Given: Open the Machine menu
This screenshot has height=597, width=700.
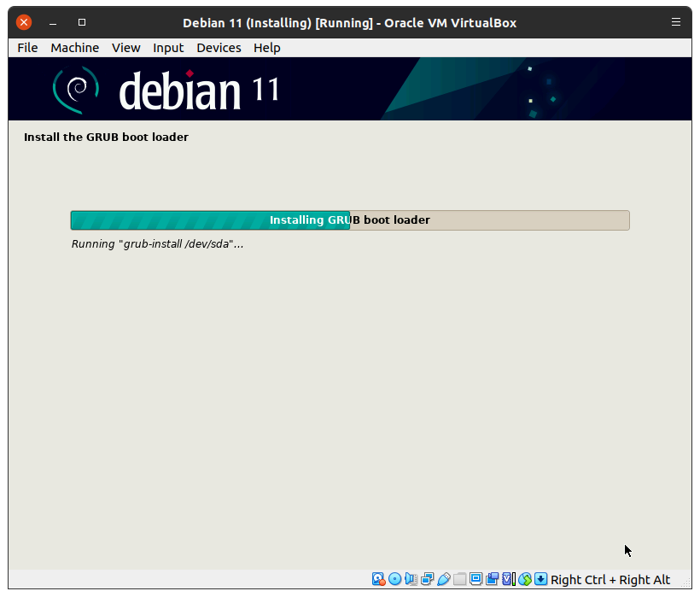Looking at the screenshot, I should pos(74,48).
